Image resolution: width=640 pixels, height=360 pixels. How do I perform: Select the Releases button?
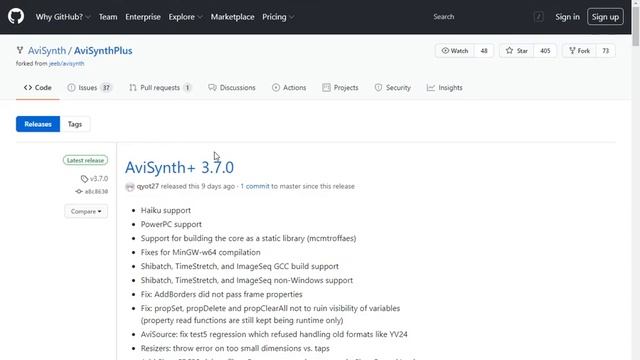pos(38,124)
